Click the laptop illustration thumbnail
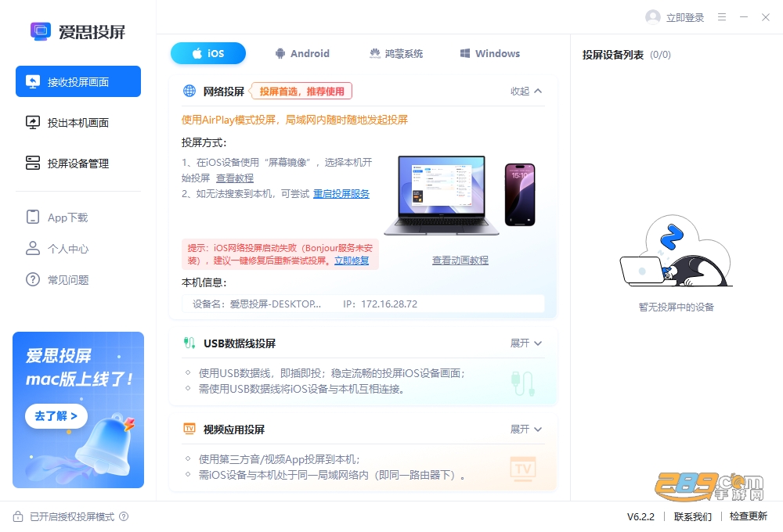Viewport: 783px width, 532px height. 442,195
